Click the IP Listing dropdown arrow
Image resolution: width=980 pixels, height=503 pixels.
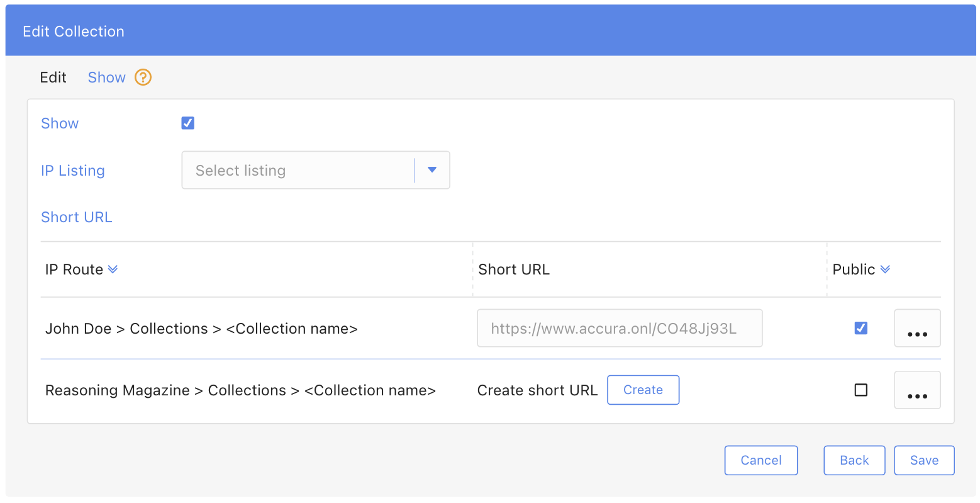click(x=432, y=170)
